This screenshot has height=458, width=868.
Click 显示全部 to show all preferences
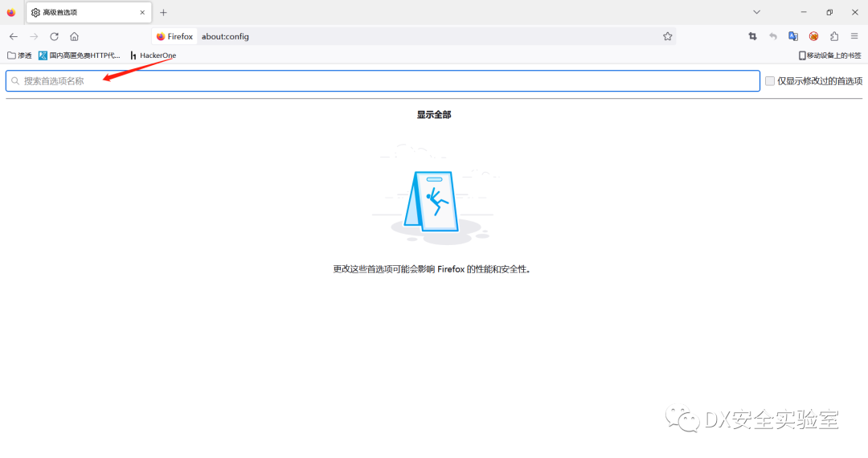tap(434, 115)
